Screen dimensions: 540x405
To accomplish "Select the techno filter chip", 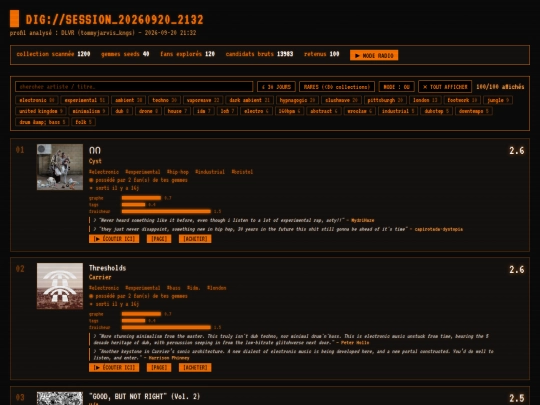I will click(165, 100).
